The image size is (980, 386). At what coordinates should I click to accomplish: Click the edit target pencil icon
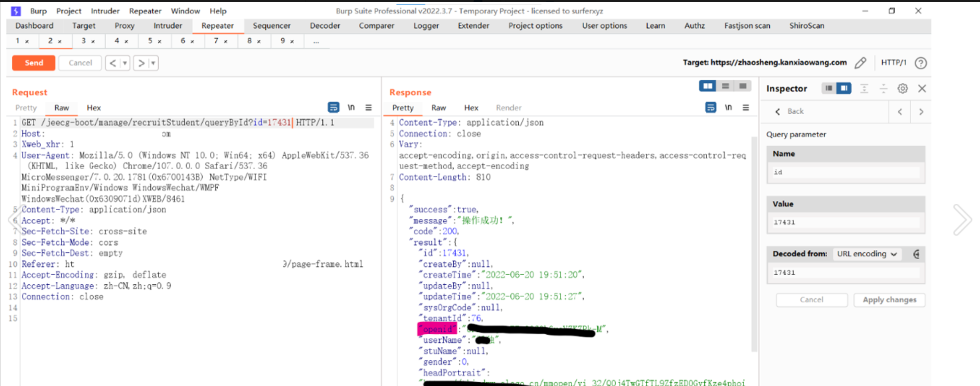pyautogui.click(x=860, y=63)
